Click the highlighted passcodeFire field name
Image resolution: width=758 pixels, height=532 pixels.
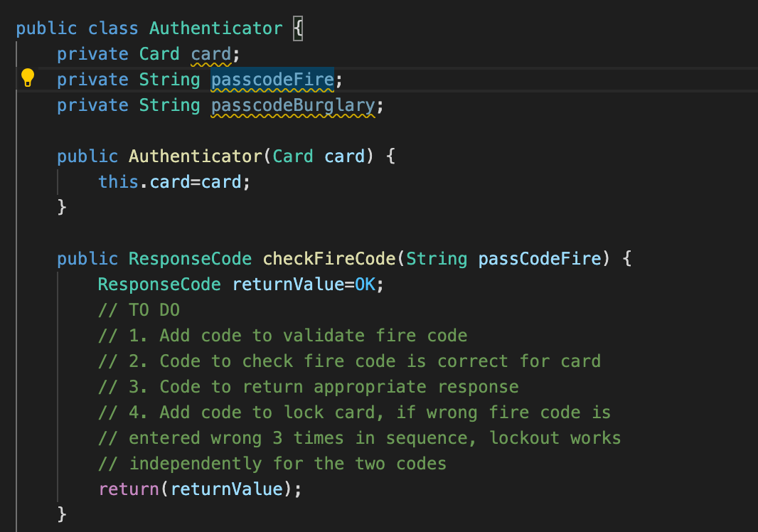click(x=272, y=80)
